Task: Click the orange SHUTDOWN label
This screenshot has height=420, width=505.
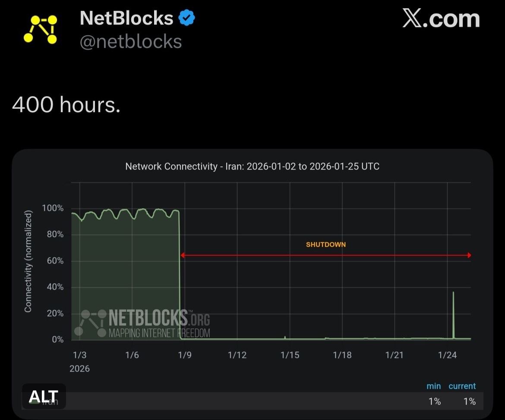Action: [x=326, y=244]
